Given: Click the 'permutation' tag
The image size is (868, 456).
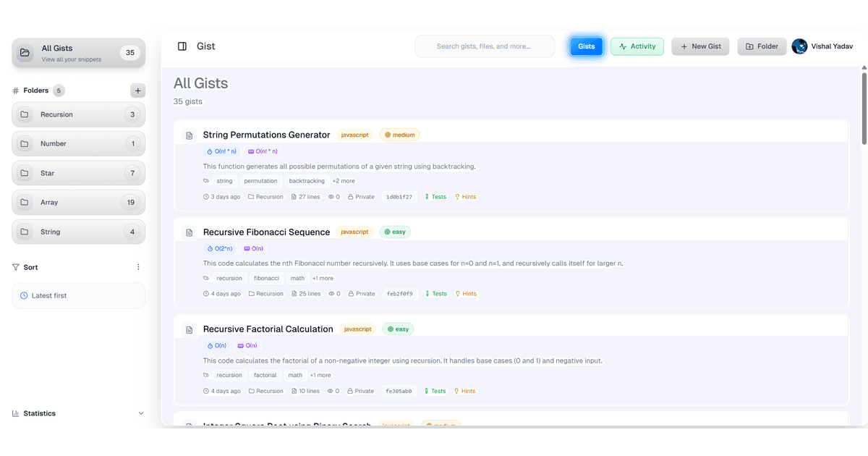Looking at the screenshot, I should tap(260, 181).
